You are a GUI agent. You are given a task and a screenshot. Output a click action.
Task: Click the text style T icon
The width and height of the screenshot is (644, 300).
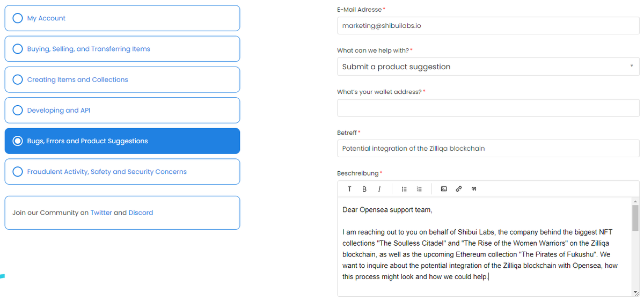point(349,189)
